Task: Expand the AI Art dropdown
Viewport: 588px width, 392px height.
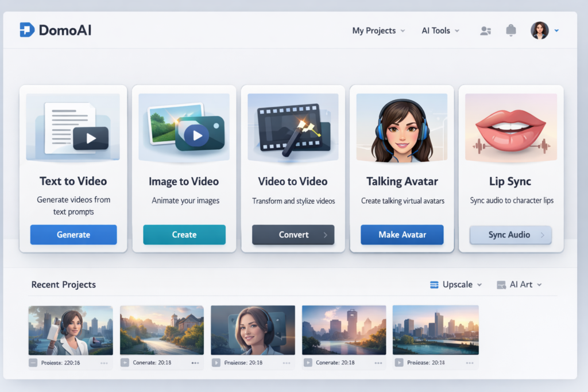Action: pos(519,285)
